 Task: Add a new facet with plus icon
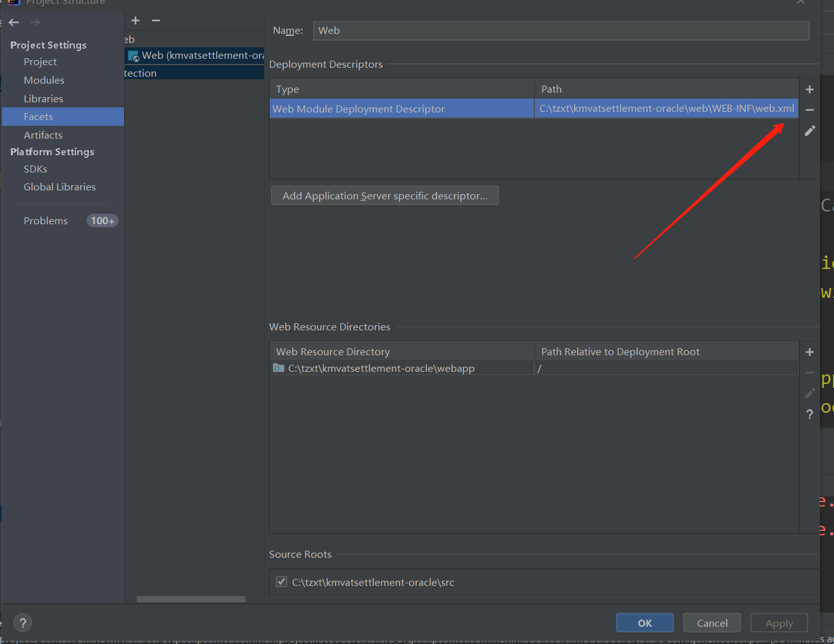135,20
